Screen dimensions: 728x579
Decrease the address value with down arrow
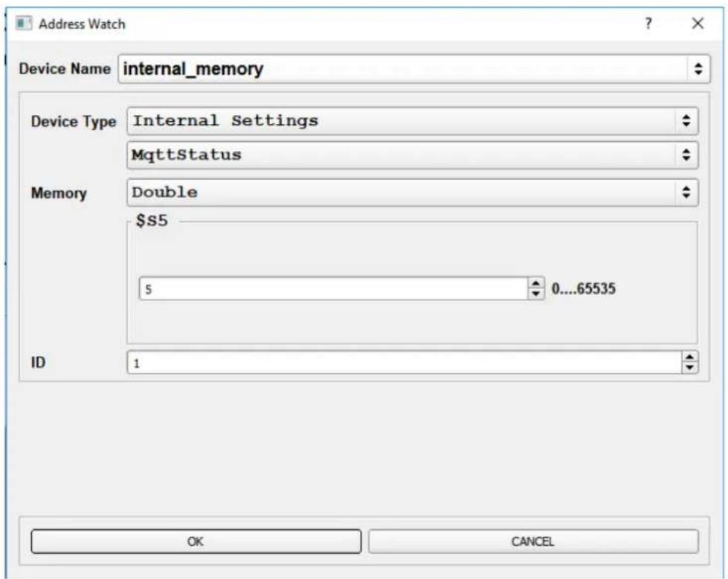[536, 294]
